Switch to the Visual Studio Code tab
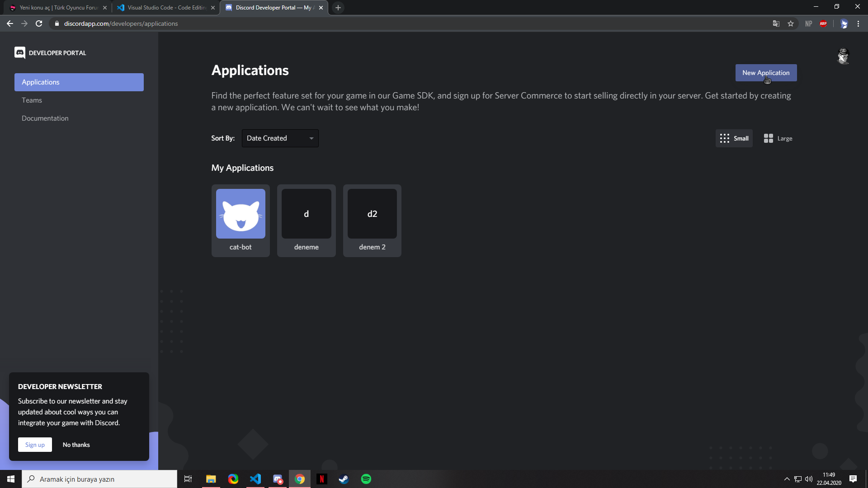This screenshot has width=868, height=488. (x=166, y=8)
